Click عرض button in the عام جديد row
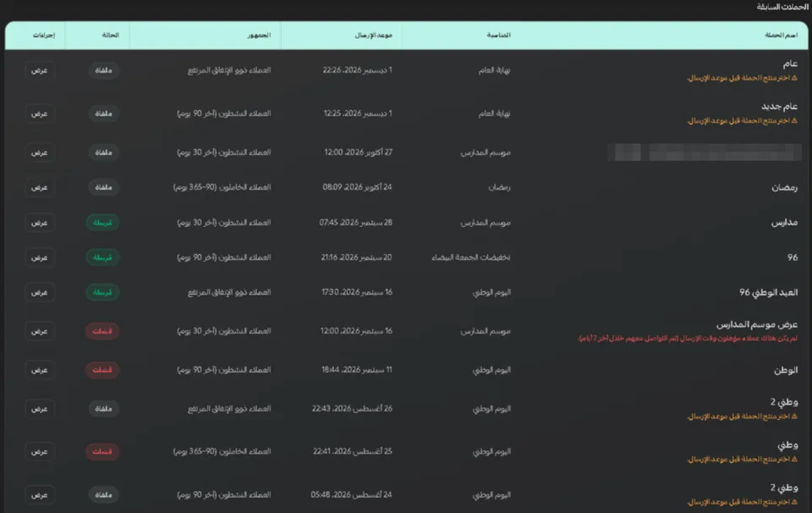 pos(40,113)
